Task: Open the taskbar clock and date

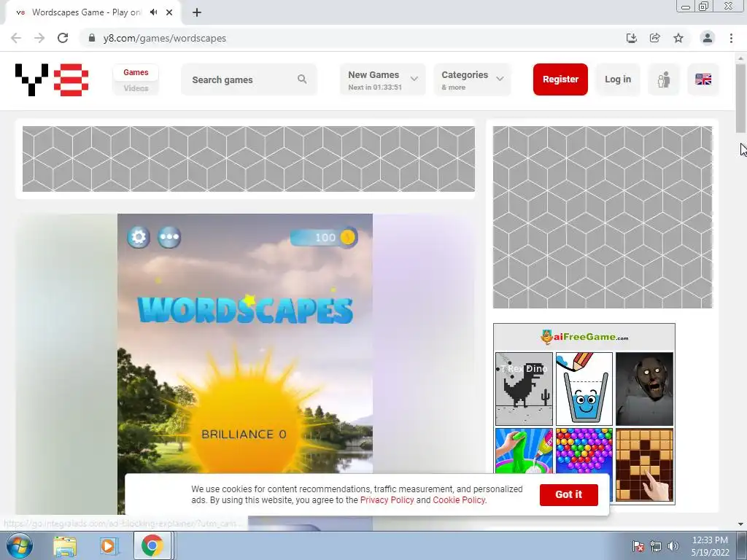Action: click(x=710, y=546)
